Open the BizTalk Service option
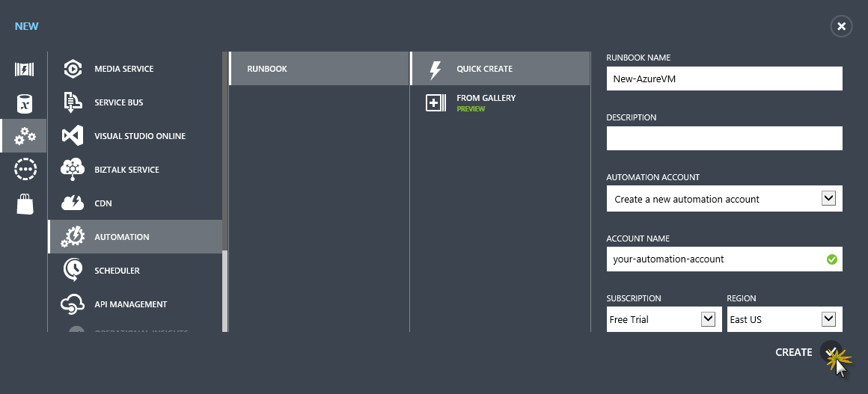The width and height of the screenshot is (868, 394). (135, 170)
